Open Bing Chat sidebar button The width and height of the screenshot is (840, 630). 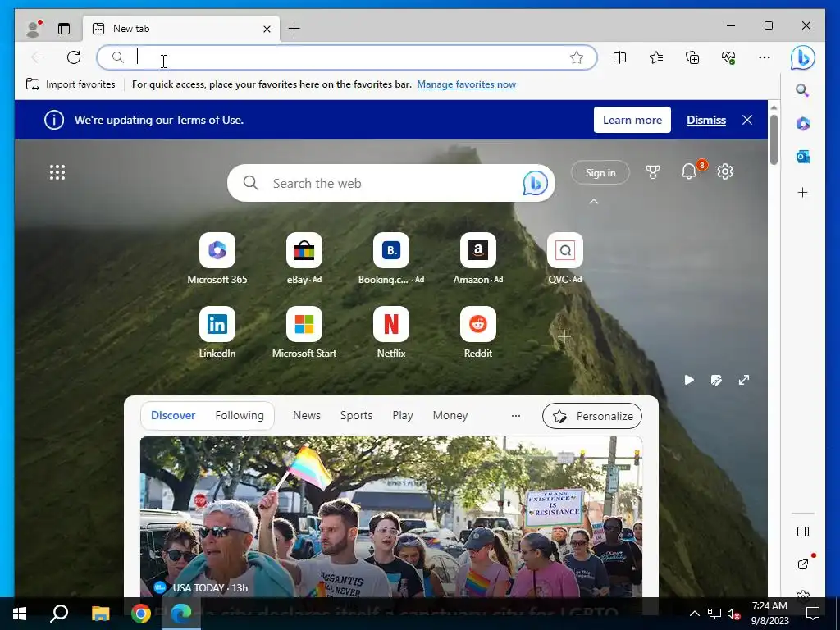(802, 58)
